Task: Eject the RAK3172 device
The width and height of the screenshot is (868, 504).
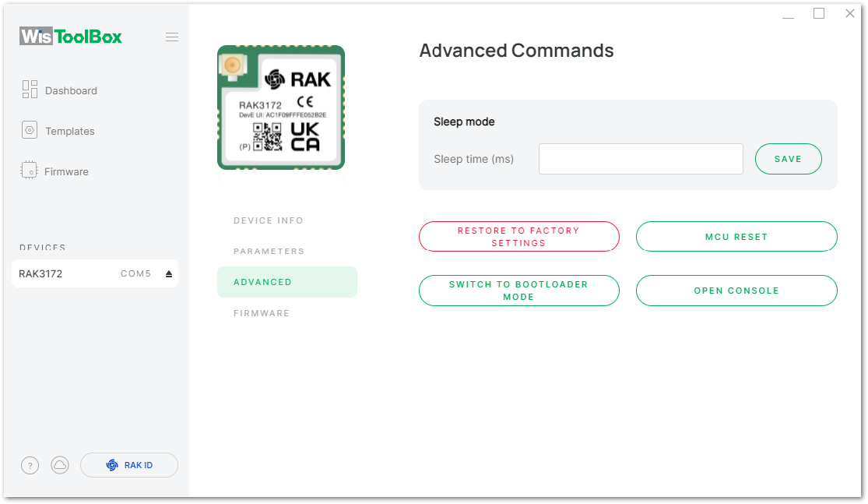Action: 169,273
